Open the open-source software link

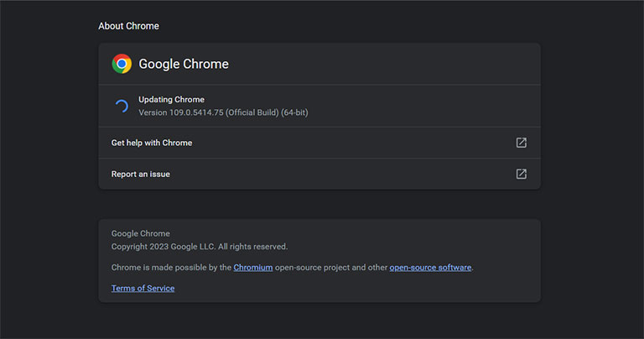430,267
